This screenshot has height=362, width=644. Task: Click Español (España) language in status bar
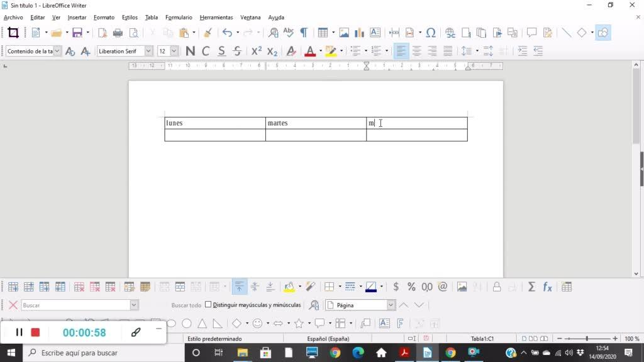click(328, 339)
